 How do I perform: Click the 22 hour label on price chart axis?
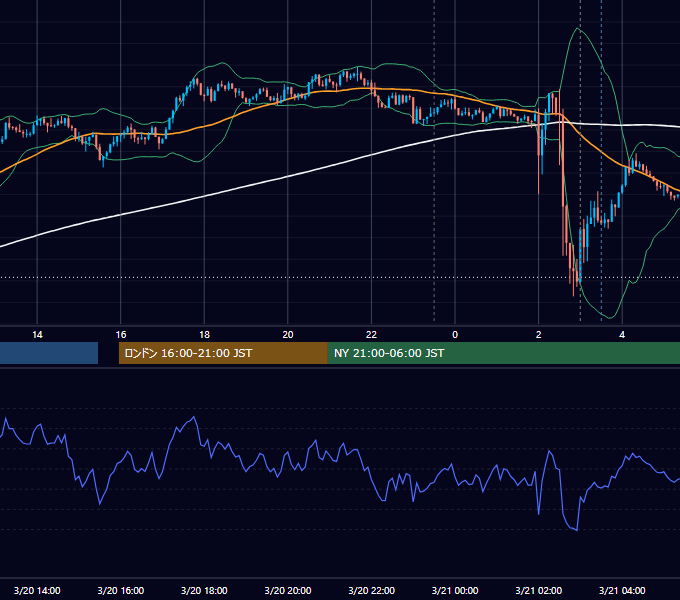point(371,335)
